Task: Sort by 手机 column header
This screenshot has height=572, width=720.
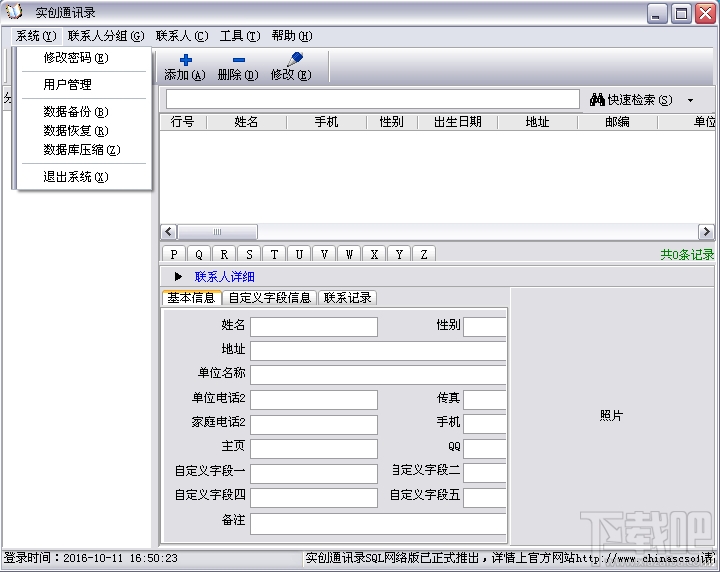Action: click(x=326, y=122)
